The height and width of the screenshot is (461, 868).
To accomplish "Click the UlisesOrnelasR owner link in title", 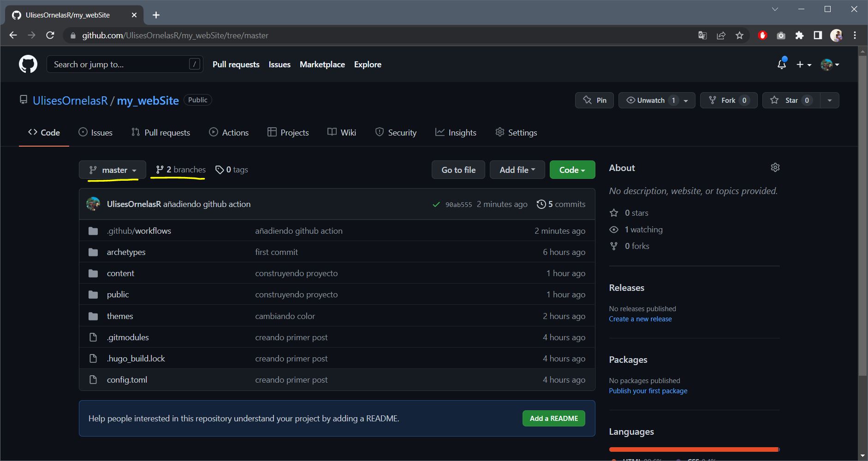I will coord(70,100).
